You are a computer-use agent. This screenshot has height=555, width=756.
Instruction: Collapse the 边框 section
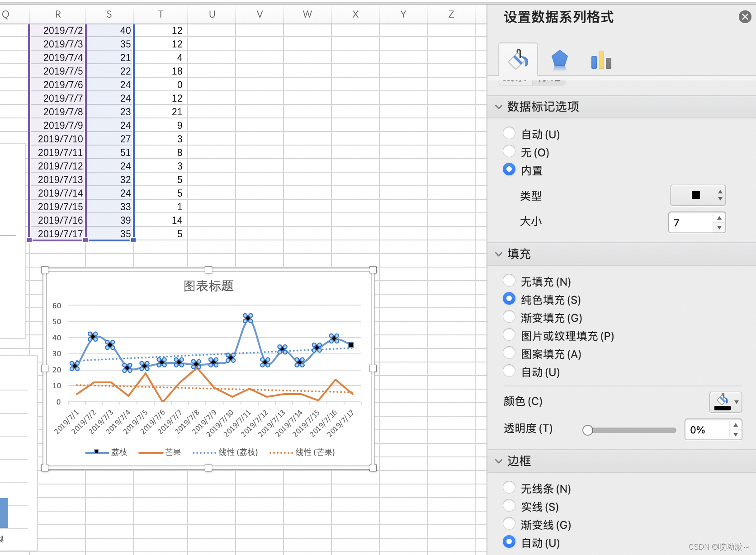point(499,461)
